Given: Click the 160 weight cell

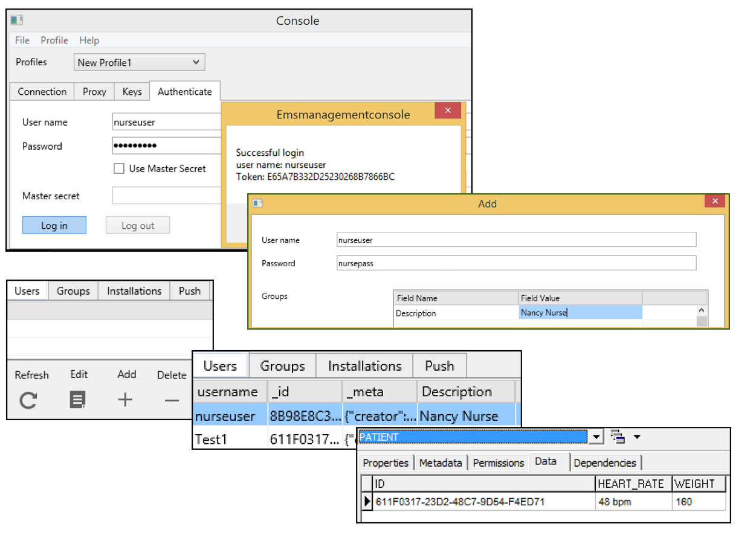Looking at the screenshot, I should coord(699,501).
